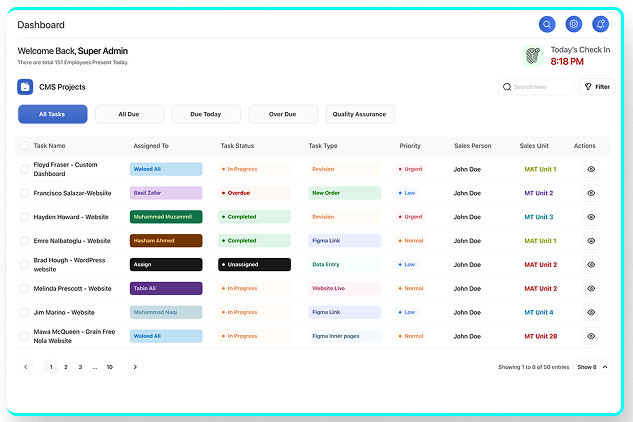Open notifications bell icon

pos(601,25)
